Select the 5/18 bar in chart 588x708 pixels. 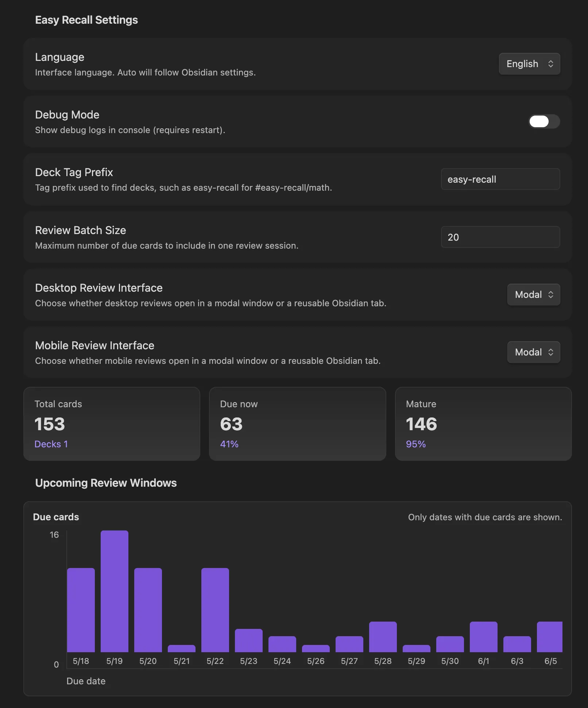click(x=81, y=610)
